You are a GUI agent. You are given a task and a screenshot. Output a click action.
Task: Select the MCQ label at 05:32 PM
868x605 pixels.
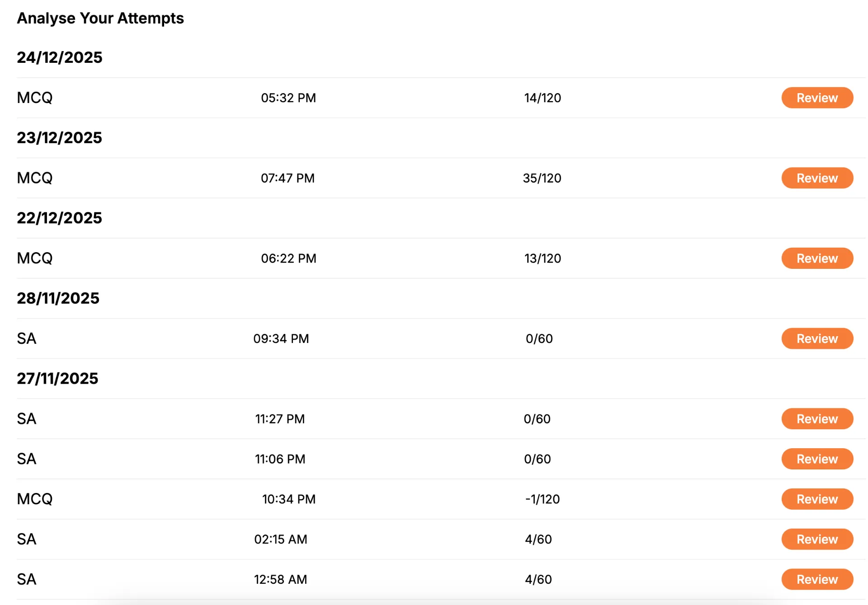[x=35, y=98]
